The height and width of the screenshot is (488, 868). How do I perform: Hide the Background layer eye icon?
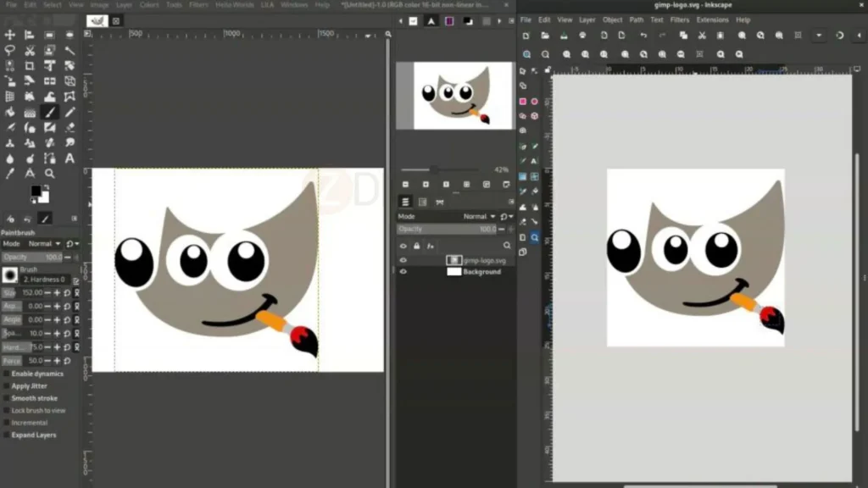pyautogui.click(x=403, y=272)
